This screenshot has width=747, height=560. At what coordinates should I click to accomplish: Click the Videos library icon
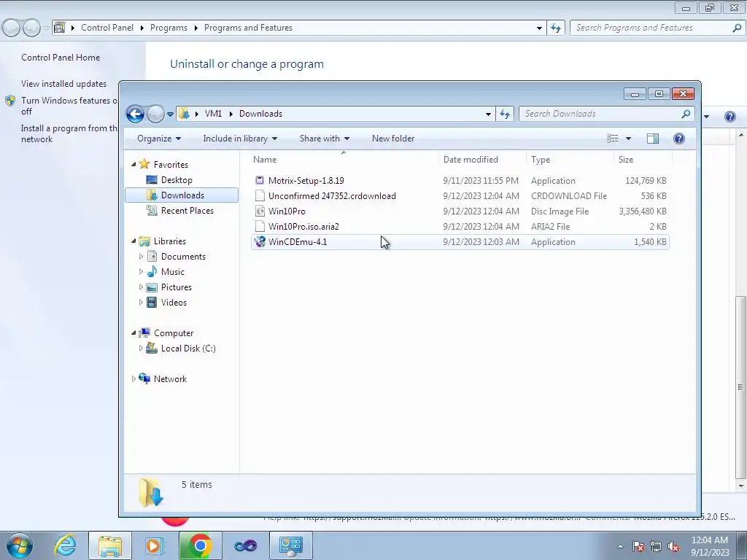(x=152, y=302)
